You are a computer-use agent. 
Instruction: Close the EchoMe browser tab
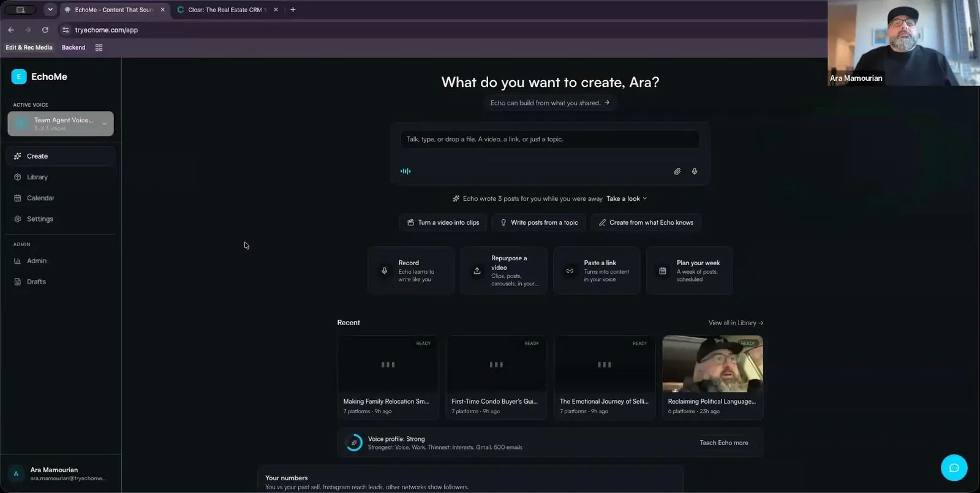(x=162, y=10)
